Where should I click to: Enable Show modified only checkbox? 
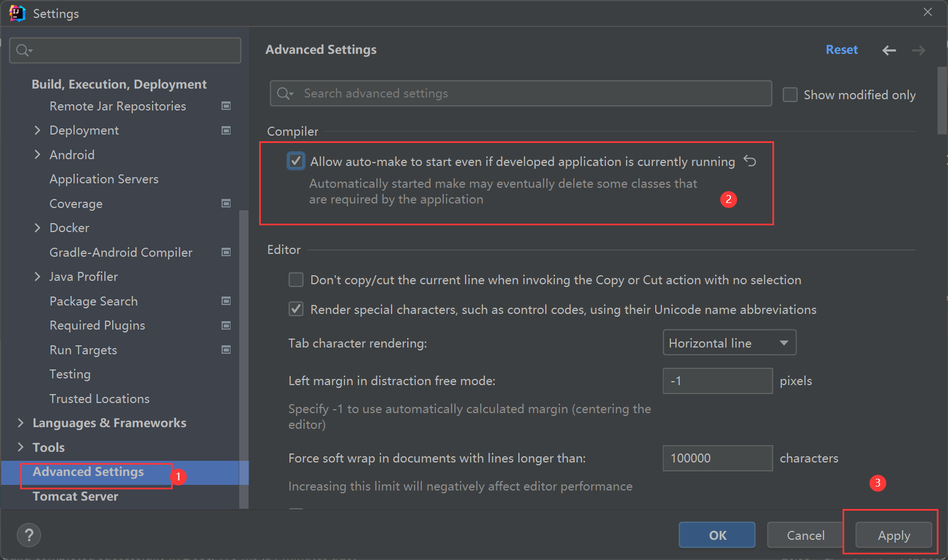790,94
